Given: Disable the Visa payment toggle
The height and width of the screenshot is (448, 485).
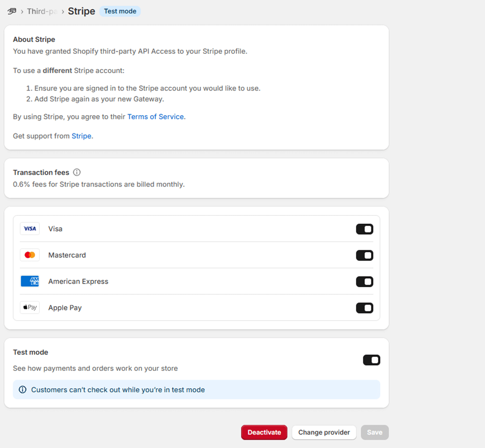Looking at the screenshot, I should [364, 229].
